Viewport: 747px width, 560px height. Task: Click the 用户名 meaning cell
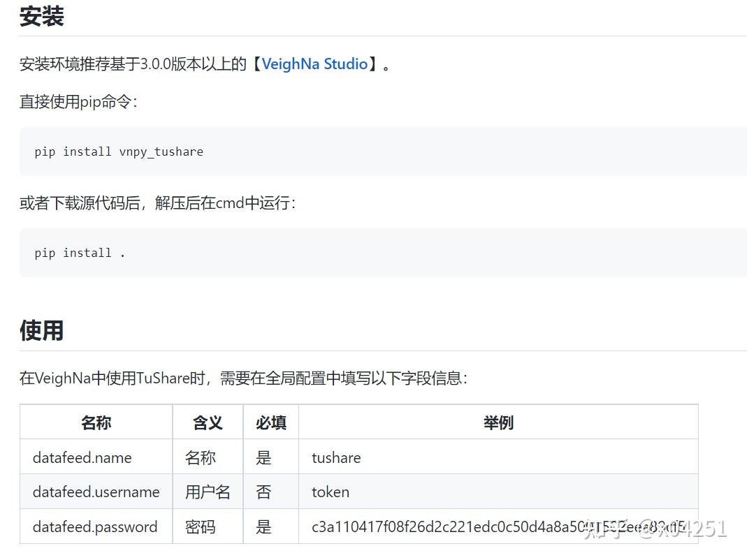[x=207, y=492]
